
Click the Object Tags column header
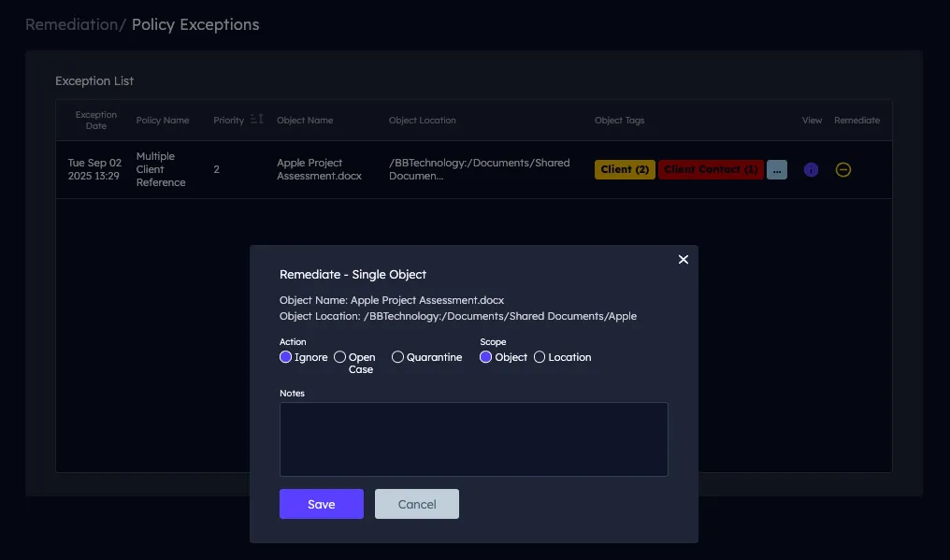click(619, 120)
